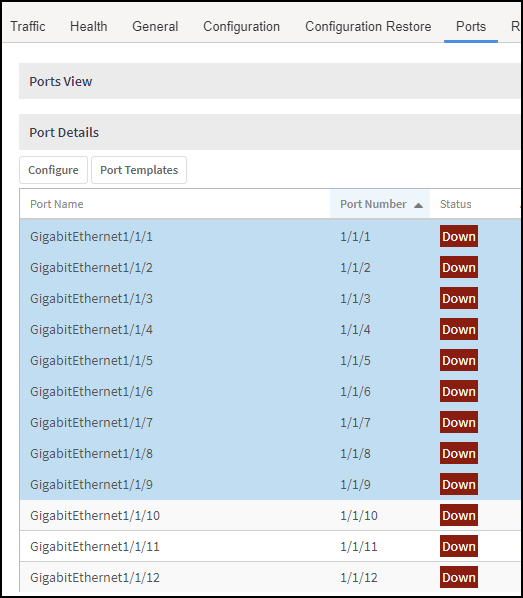The height and width of the screenshot is (598, 523).
Task: Click Down status badge for port 1/1/4
Action: pyautogui.click(x=459, y=329)
